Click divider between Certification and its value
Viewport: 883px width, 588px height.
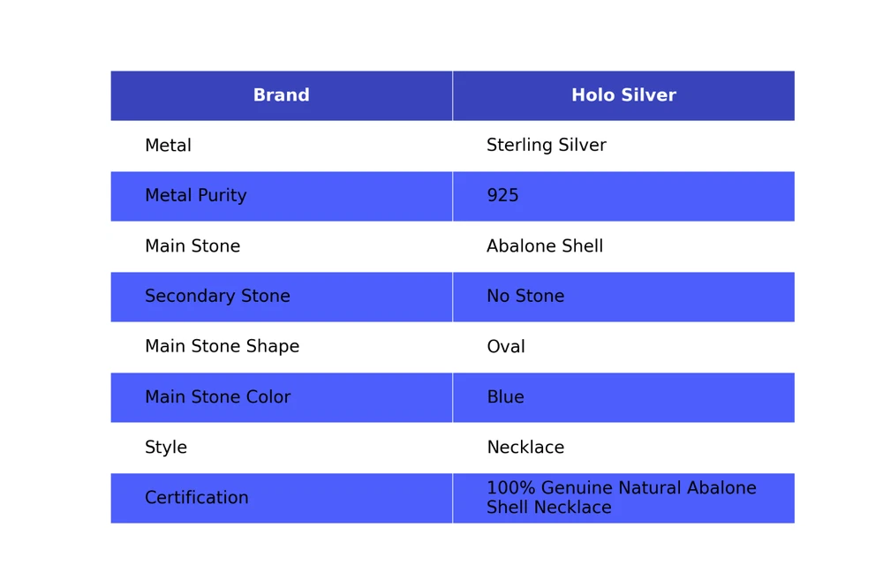tap(452, 498)
